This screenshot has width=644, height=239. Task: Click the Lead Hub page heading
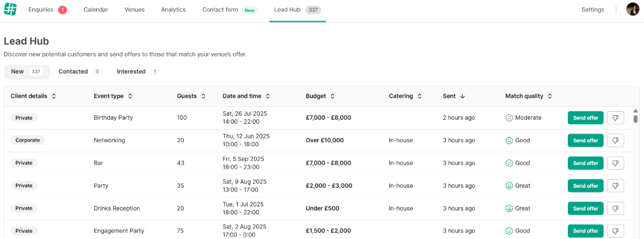(x=26, y=41)
